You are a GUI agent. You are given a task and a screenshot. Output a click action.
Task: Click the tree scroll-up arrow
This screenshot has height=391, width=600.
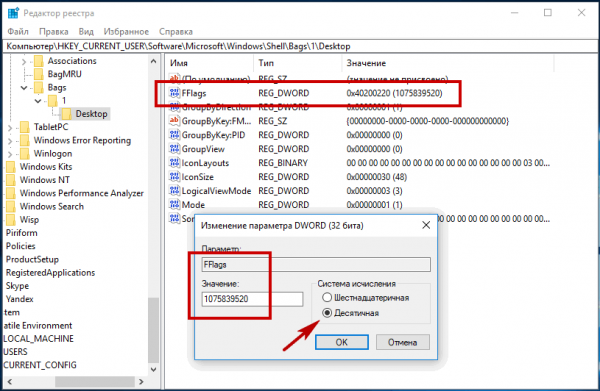(x=153, y=61)
